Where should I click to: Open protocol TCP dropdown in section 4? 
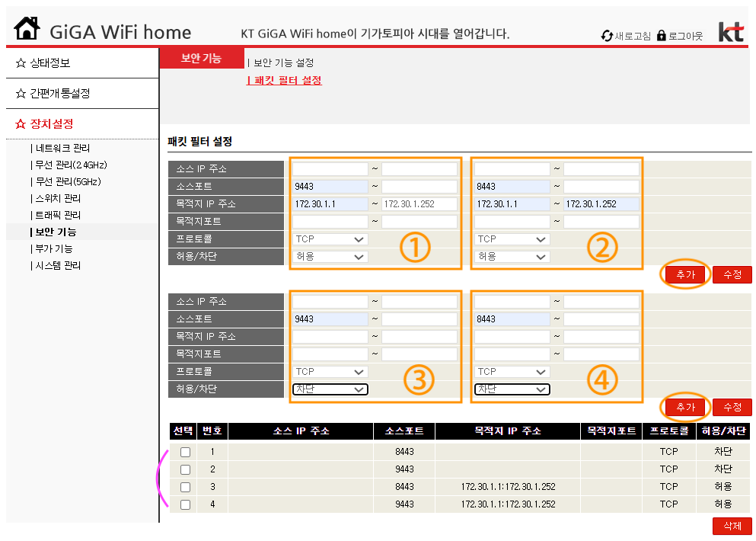click(x=512, y=372)
